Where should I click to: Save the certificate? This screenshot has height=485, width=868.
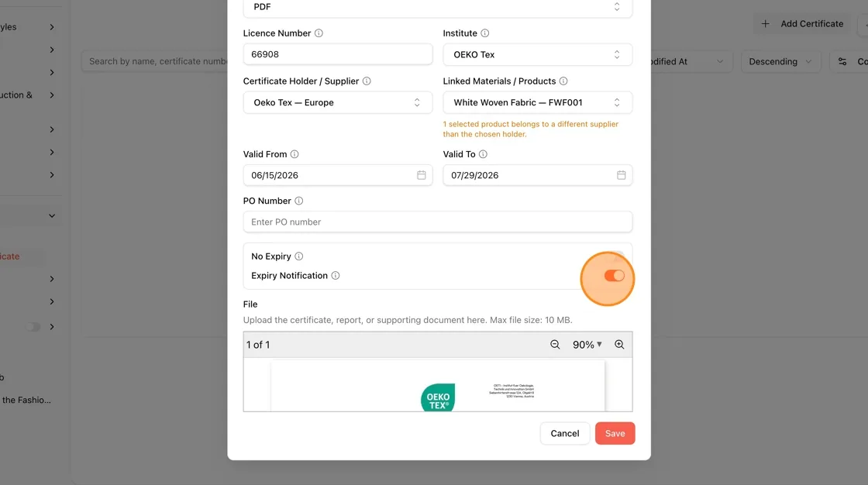[615, 434]
